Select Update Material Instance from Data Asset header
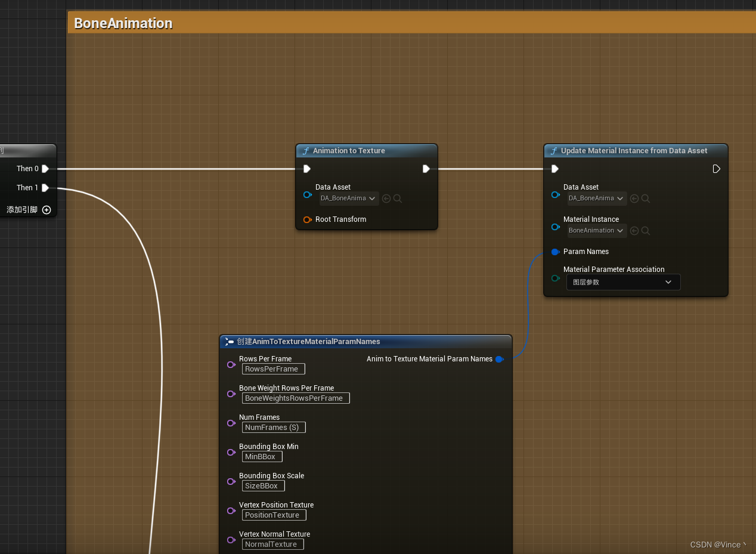The height and width of the screenshot is (554, 756). [x=636, y=151]
